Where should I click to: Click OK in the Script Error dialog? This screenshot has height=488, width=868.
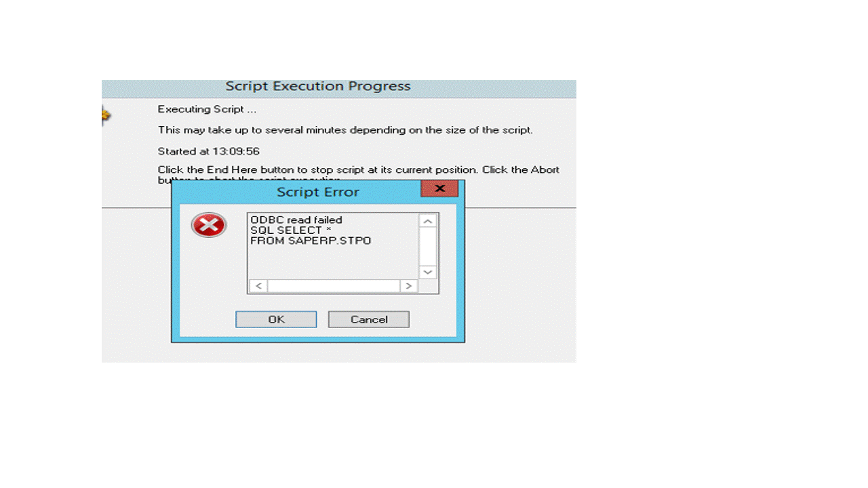pos(276,319)
